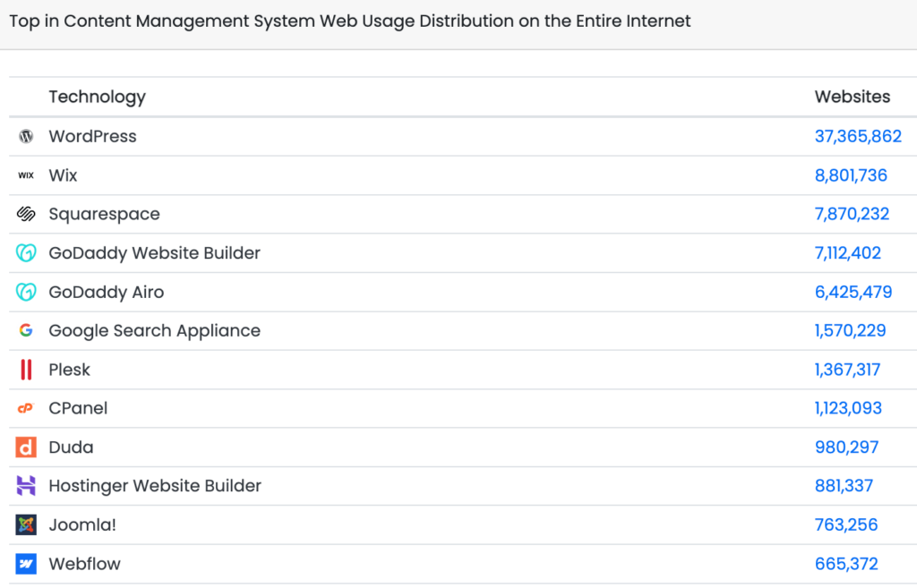The height and width of the screenshot is (588, 917).
Task: Click the 7,112,402 websites number
Action: [x=848, y=253]
